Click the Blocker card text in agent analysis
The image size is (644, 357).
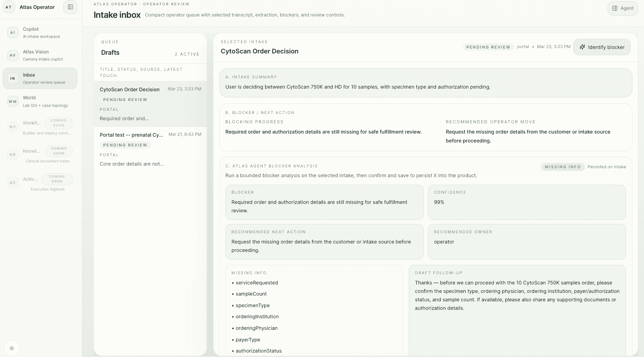[319, 206]
